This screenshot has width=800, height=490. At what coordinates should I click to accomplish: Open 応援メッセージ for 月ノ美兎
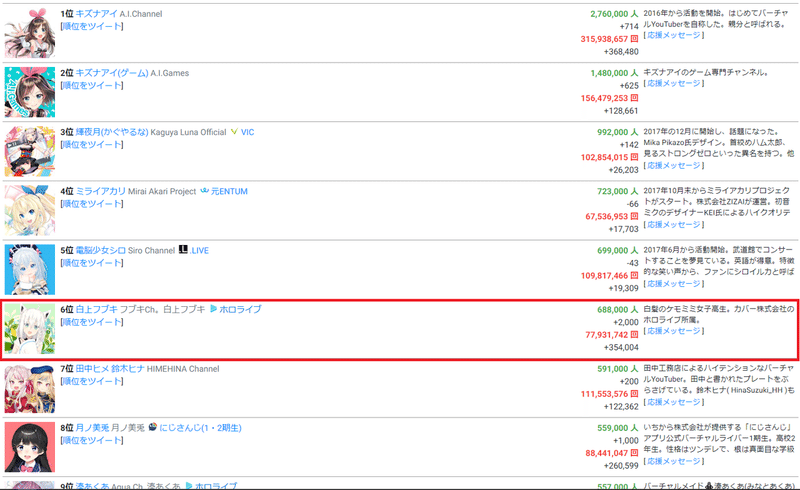[x=673, y=461]
